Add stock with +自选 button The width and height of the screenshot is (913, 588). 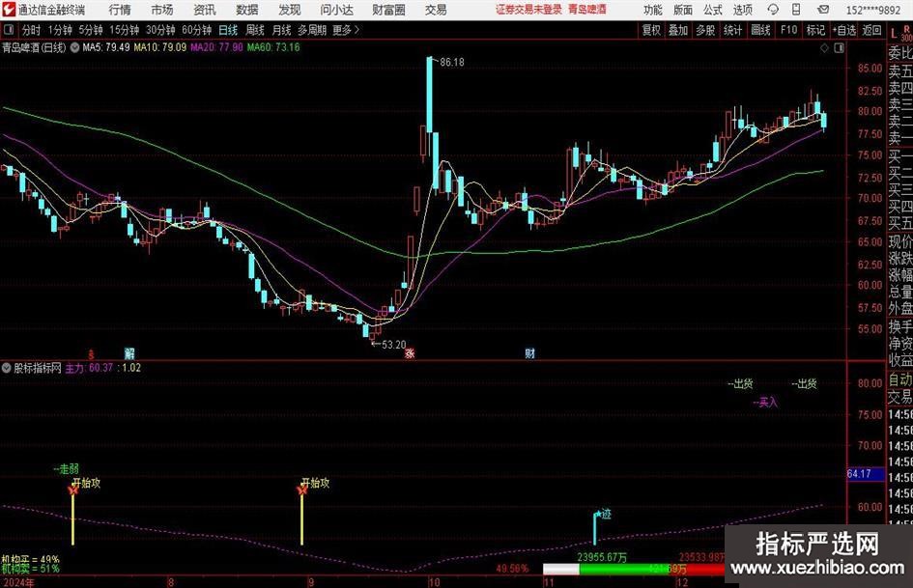(x=843, y=30)
